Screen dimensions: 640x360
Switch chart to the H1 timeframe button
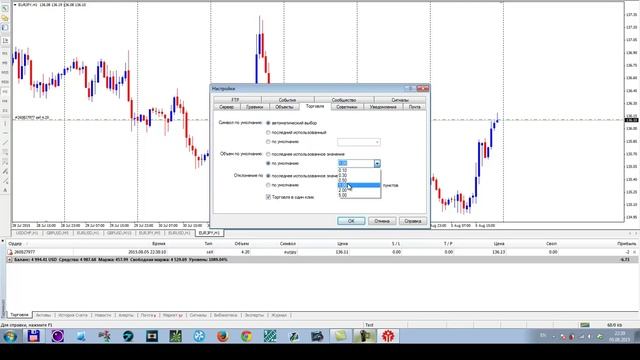pos(5,91)
